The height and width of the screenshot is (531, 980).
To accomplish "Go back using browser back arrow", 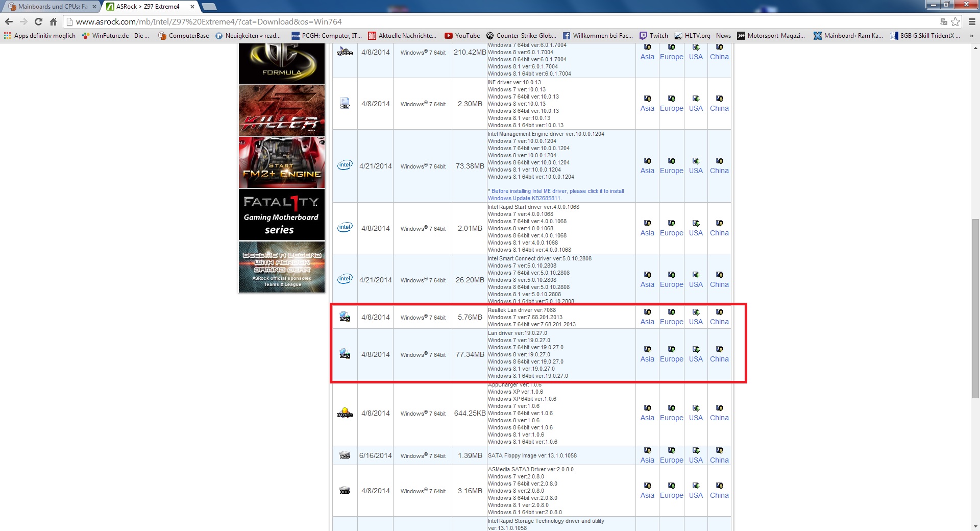I will (x=9, y=21).
